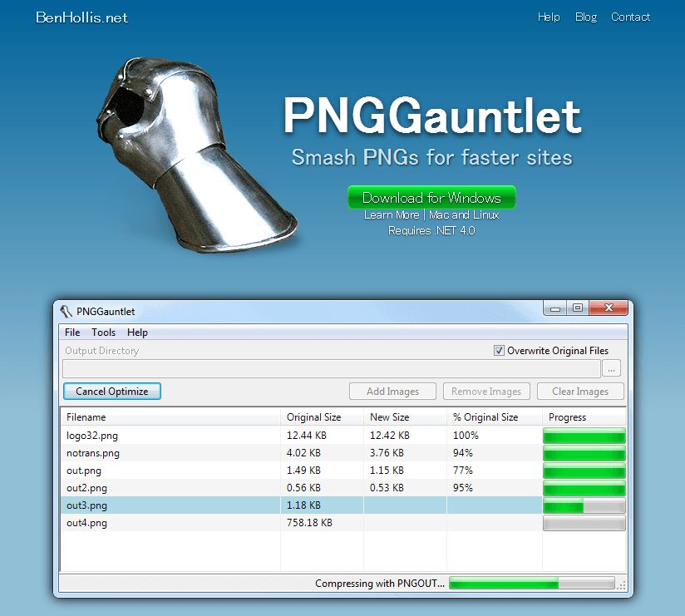Select the out2.png file row
The width and height of the screenshot is (685, 616).
[343, 488]
